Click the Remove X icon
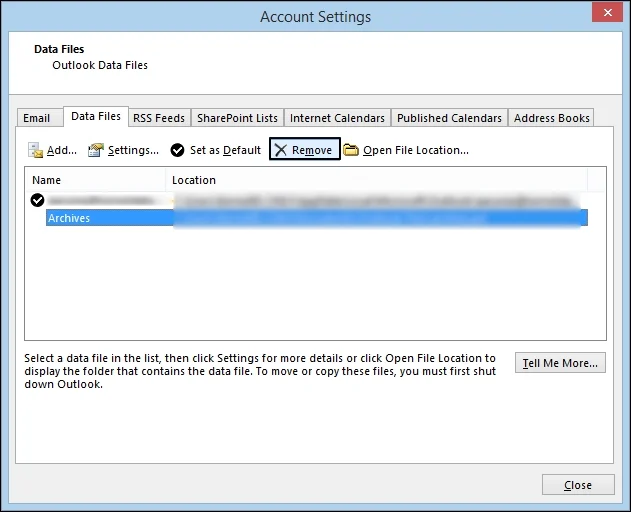The image size is (631, 512). 281,150
